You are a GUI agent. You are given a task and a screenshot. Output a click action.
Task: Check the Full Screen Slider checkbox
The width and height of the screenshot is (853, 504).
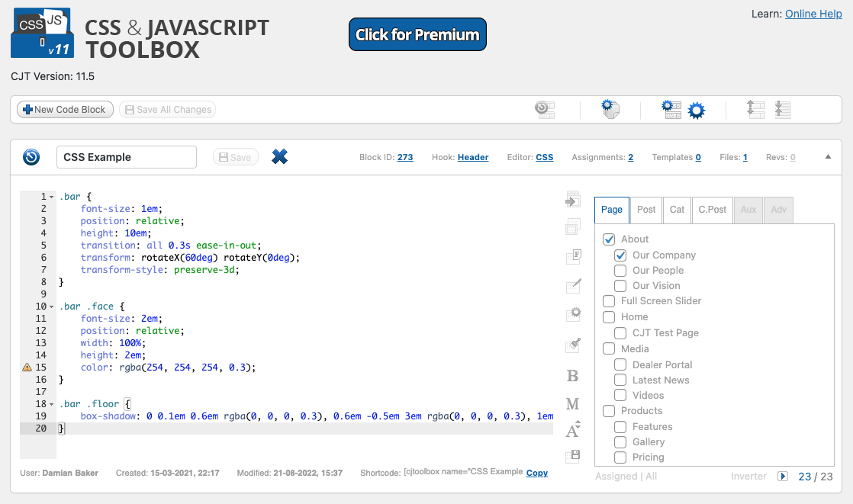609,300
